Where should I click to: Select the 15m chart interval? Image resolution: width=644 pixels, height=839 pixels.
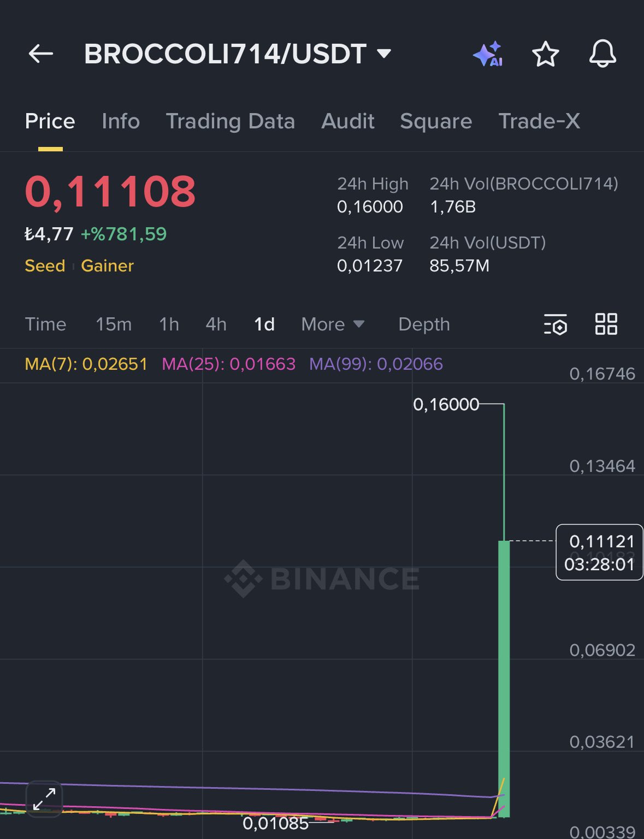[x=114, y=324]
